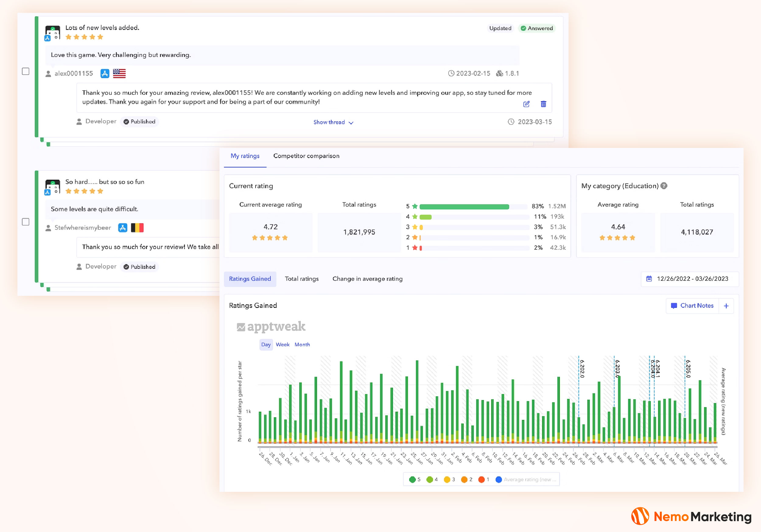Check the box for alex0001155 review
Screen dimensions: 761x532
(x=26, y=71)
